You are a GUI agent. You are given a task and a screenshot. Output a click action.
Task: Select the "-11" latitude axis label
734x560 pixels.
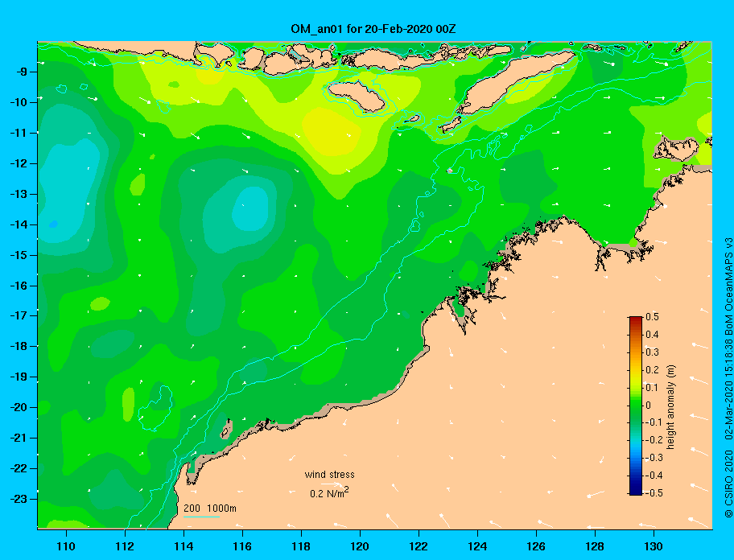pyautogui.click(x=18, y=133)
